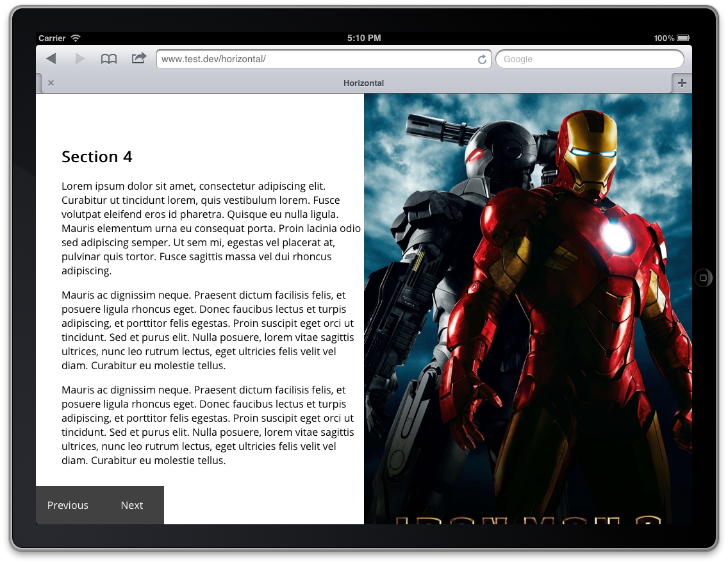Screen dimensions: 728x564
Task: Tap the battery indicator icon
Action: coord(683,38)
